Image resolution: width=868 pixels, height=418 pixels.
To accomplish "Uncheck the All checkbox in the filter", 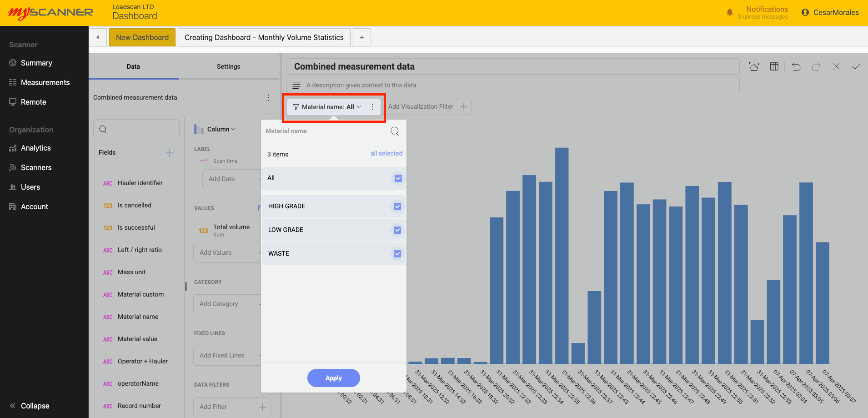I will pyautogui.click(x=398, y=178).
